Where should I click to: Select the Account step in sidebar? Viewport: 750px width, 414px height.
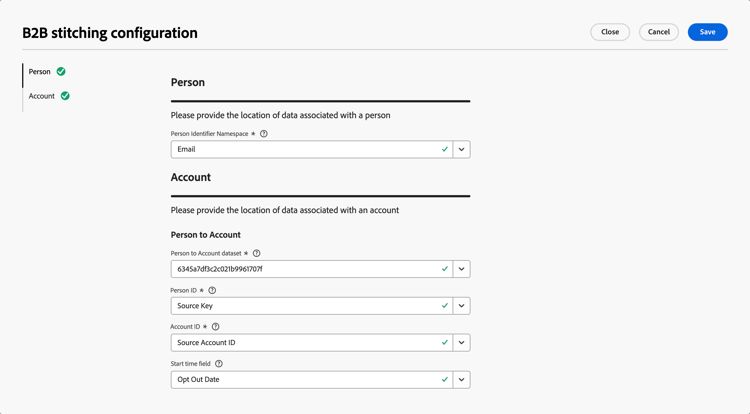point(42,96)
